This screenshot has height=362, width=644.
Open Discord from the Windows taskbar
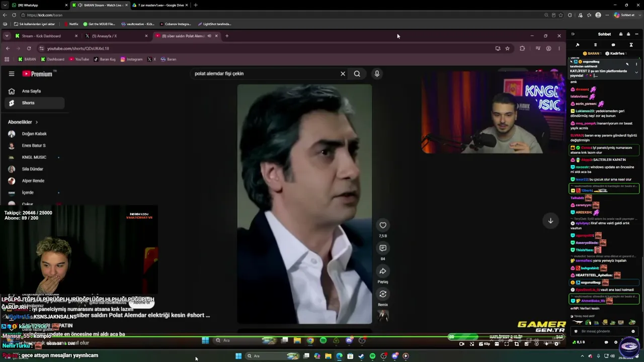point(395,356)
